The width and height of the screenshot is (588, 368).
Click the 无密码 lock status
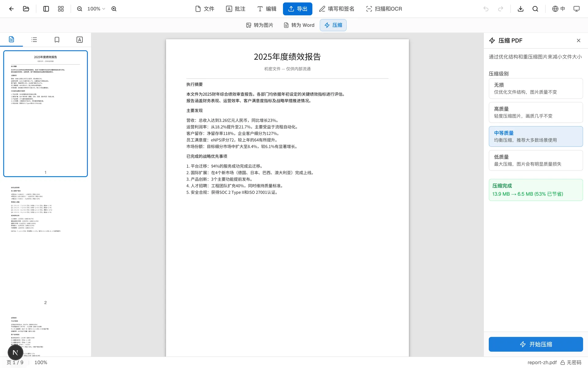point(571,362)
